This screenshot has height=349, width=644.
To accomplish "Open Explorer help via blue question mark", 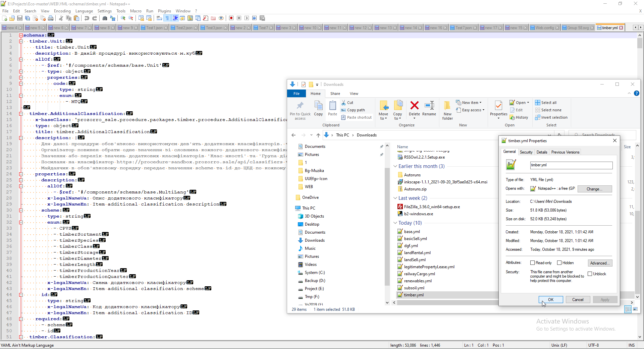I will (x=636, y=94).
